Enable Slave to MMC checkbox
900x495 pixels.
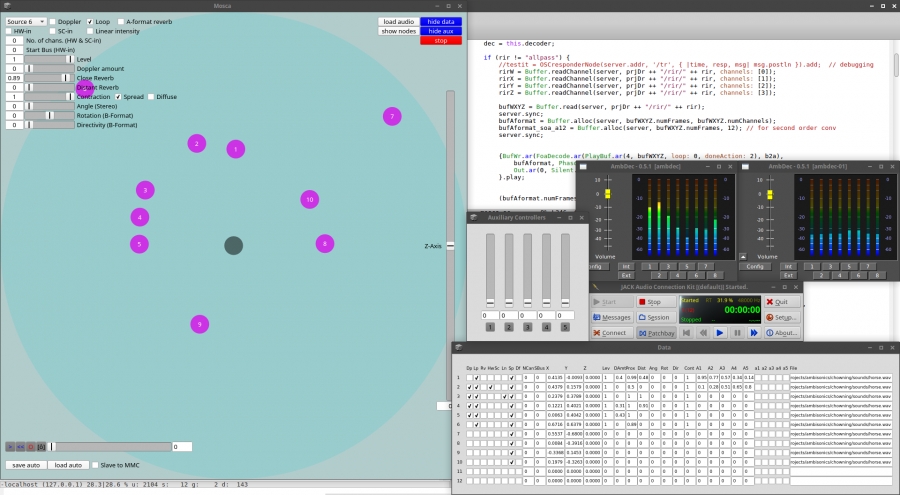tap(95, 465)
